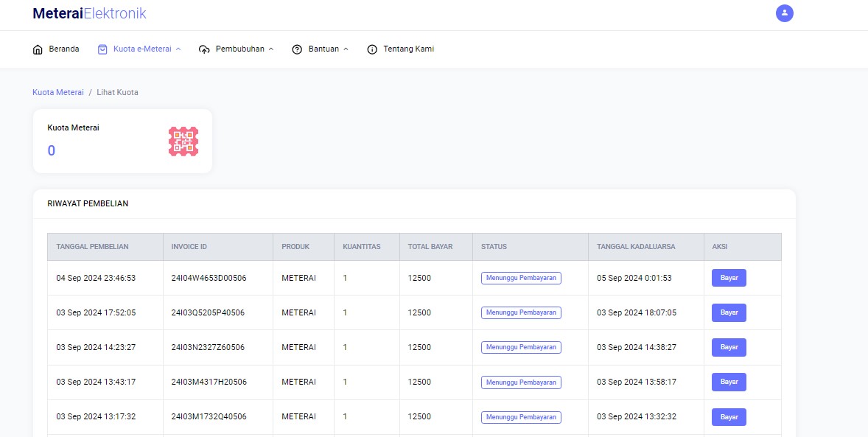868x437 pixels.
Task: Open the user profile avatar icon
Action: pos(785,13)
